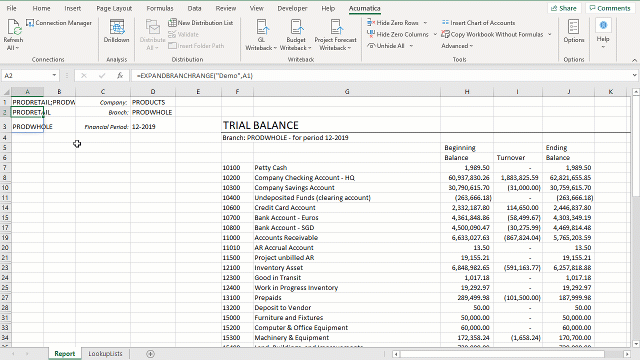Select the Petty Cash account name cell
The height and width of the screenshot is (360, 640).
click(x=347, y=167)
